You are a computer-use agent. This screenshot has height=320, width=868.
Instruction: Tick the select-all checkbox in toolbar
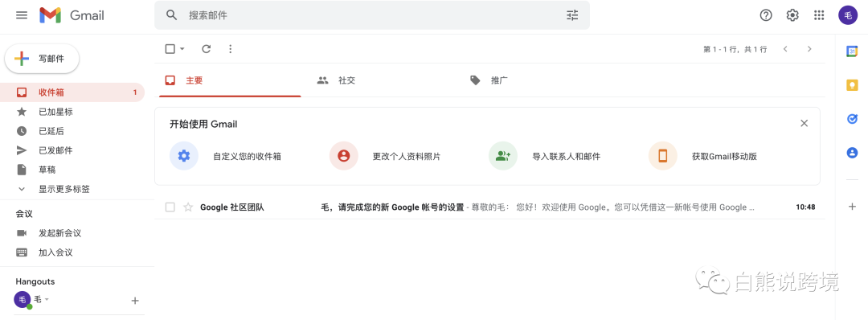coord(170,49)
